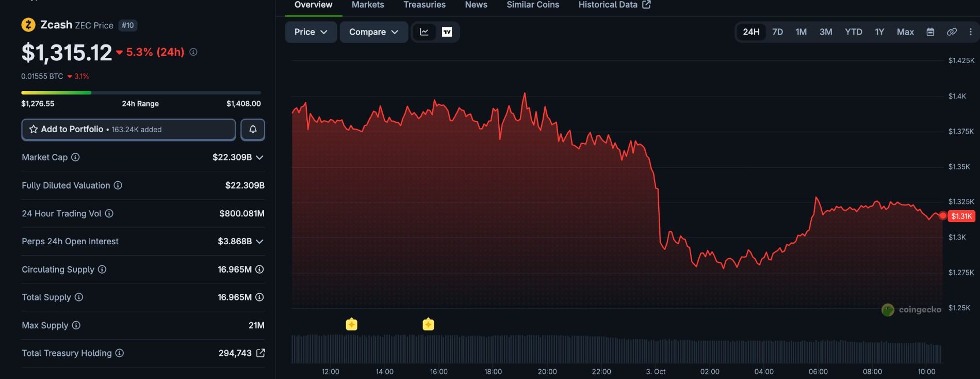Open the Price dropdown
Viewport: 980px width, 379px height.
[x=311, y=32]
